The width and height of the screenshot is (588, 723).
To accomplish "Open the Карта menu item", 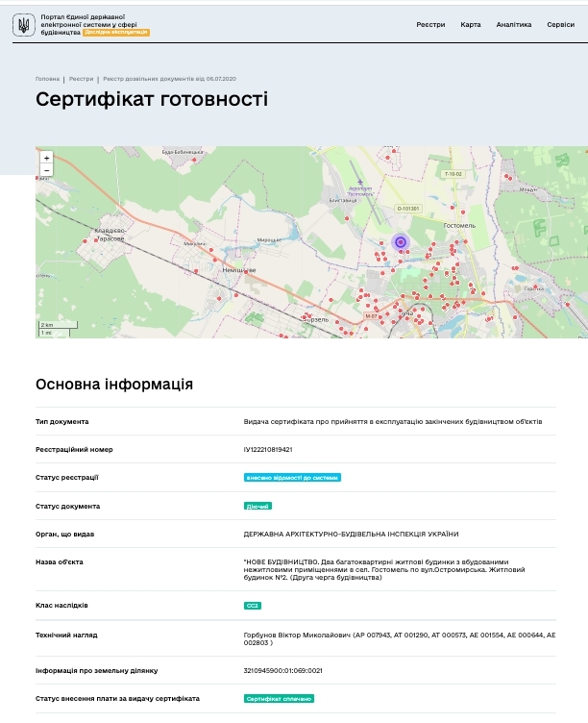I will (471, 24).
